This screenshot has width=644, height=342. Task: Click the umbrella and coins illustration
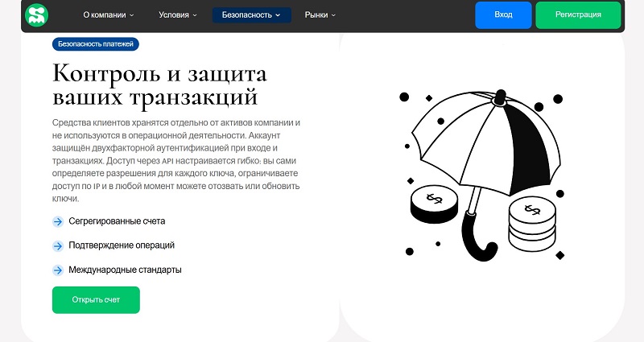pyautogui.click(x=482, y=175)
